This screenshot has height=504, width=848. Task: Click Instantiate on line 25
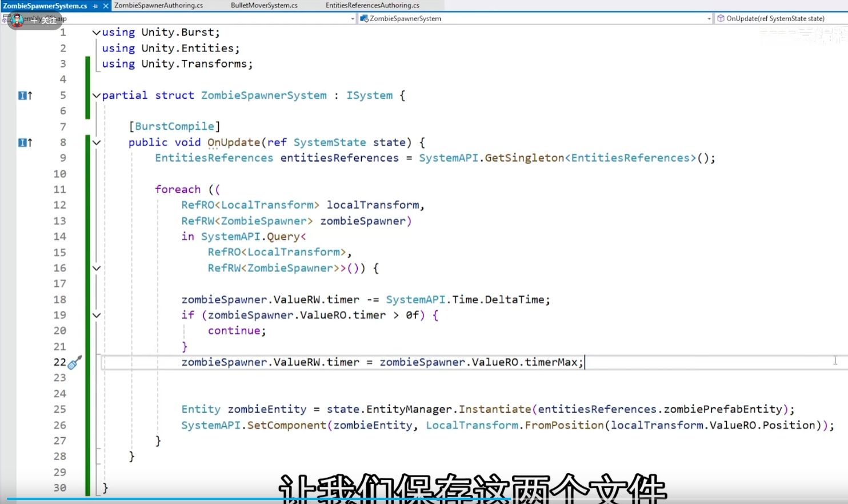click(495, 409)
